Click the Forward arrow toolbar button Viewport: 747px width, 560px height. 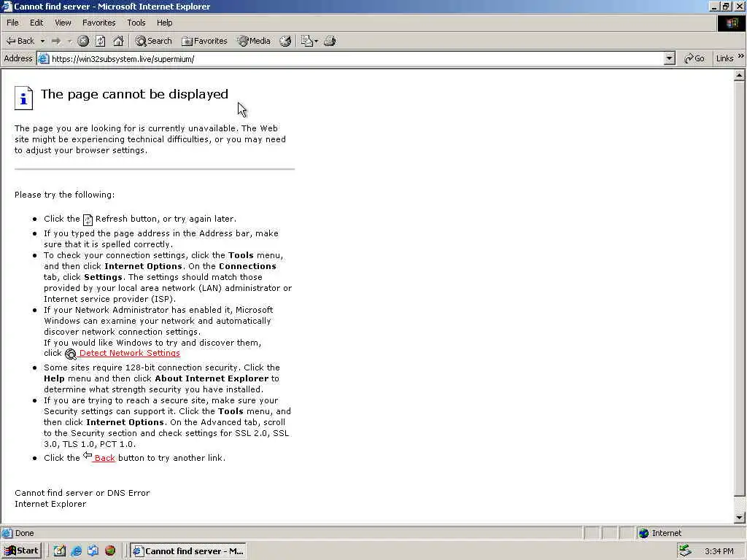(x=56, y=42)
